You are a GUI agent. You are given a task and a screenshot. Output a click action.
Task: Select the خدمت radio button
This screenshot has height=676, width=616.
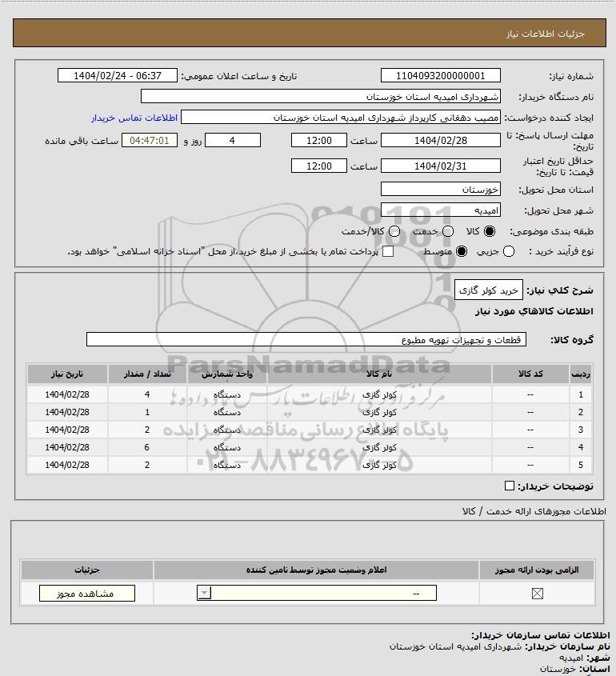pos(448,231)
